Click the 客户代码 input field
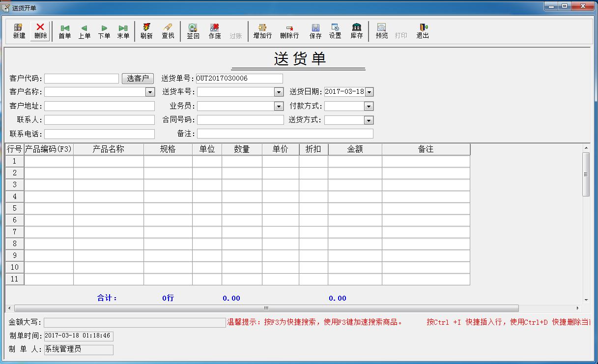Image resolution: width=598 pixels, height=364 pixels. coord(82,79)
